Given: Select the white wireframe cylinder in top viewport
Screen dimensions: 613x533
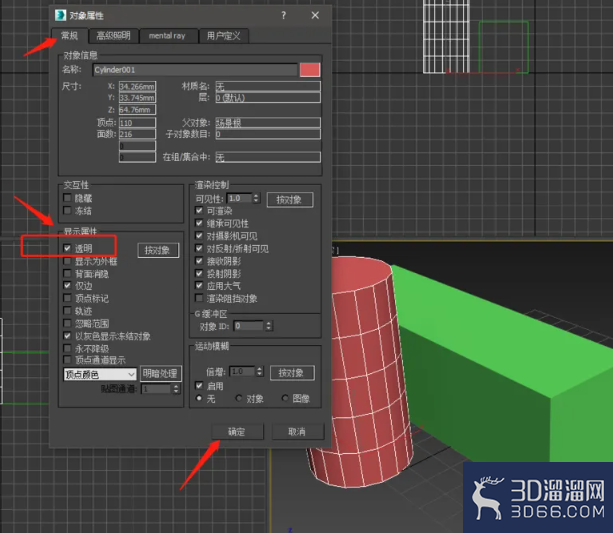Looking at the screenshot, I should [x=446, y=36].
